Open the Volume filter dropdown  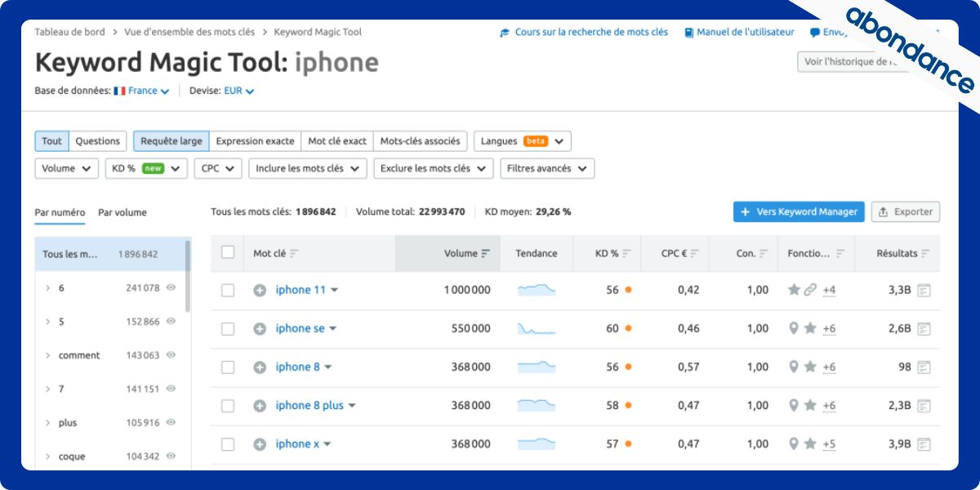67,168
